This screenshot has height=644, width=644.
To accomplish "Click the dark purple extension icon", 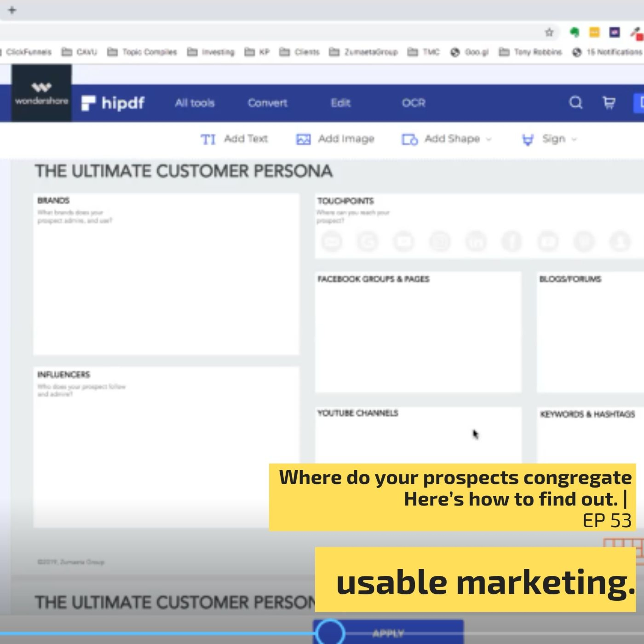I will tap(614, 32).
